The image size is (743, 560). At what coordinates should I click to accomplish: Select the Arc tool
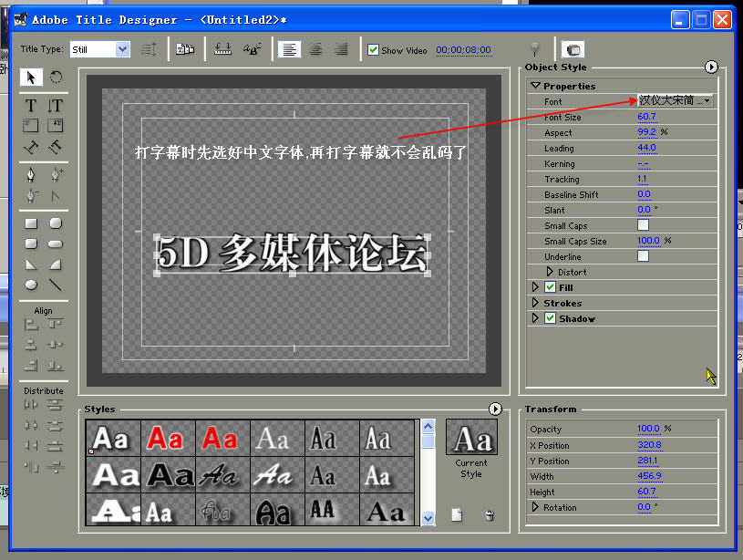[56, 264]
